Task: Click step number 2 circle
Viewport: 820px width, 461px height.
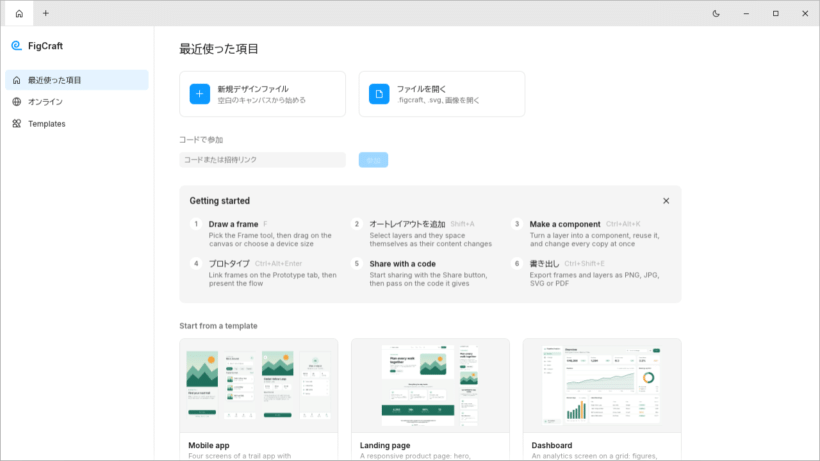Action: pos(357,224)
